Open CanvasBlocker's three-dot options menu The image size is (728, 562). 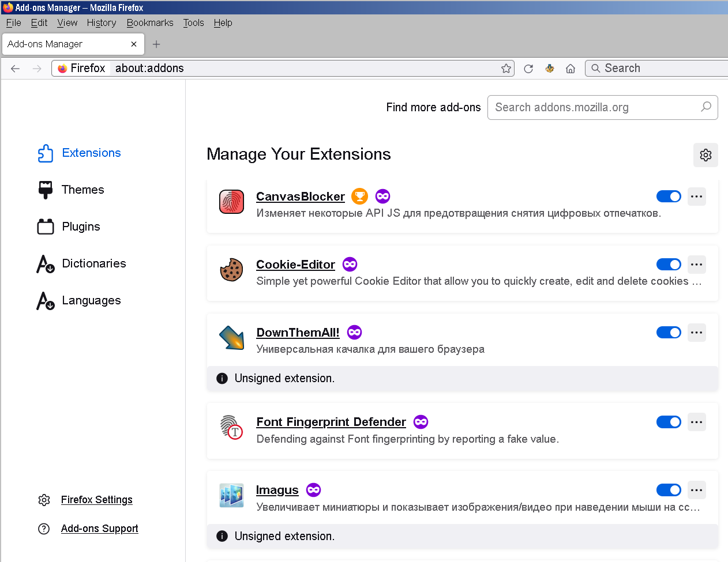697,197
